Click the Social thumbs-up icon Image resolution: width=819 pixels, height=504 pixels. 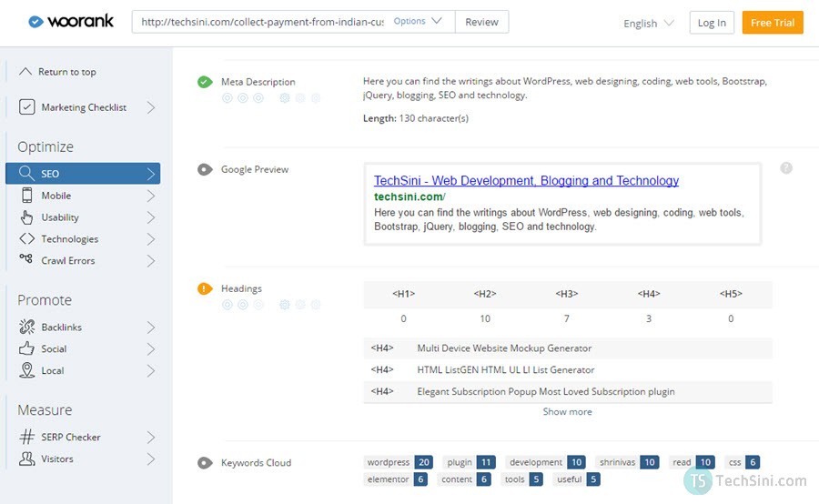[26, 348]
